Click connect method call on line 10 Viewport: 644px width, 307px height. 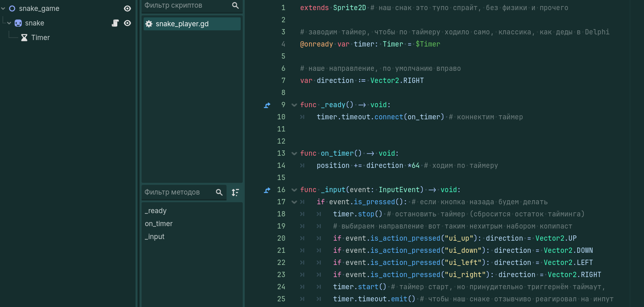(x=389, y=117)
